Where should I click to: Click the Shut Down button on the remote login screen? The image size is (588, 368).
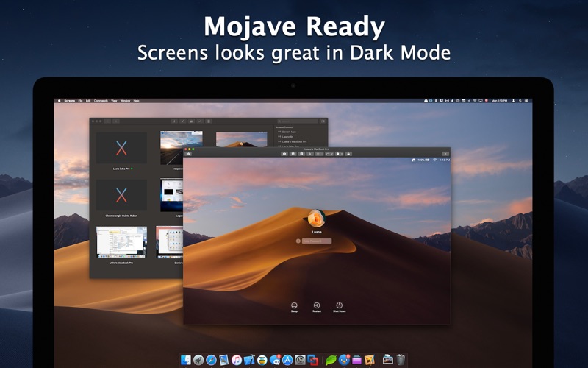coord(340,307)
